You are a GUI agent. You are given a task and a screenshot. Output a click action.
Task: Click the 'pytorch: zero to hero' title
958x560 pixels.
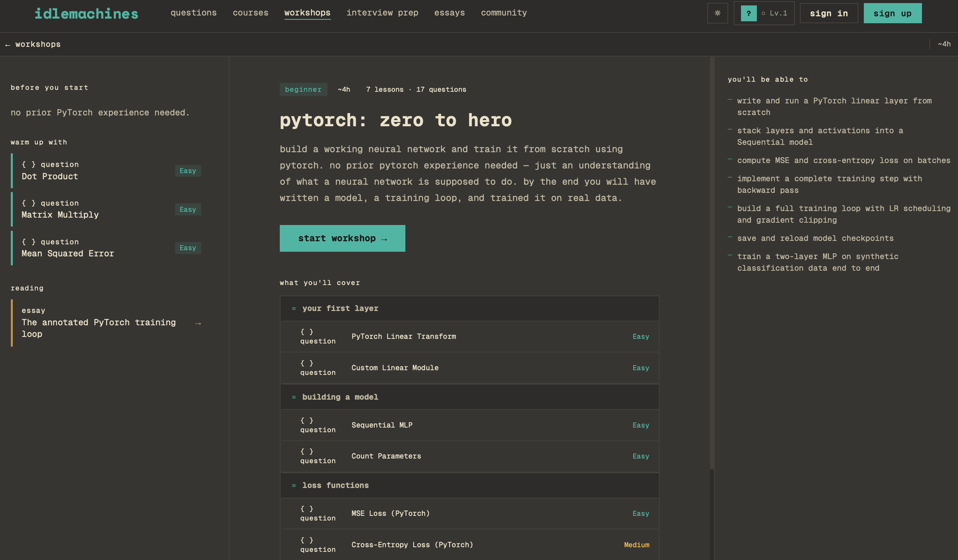pyautogui.click(x=396, y=120)
